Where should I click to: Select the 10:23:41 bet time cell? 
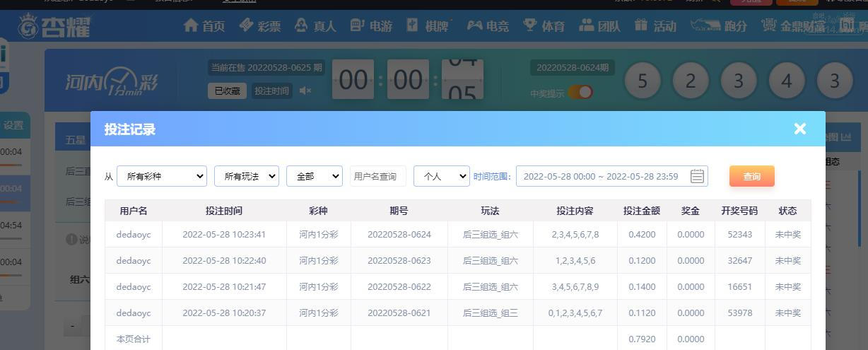[224, 234]
